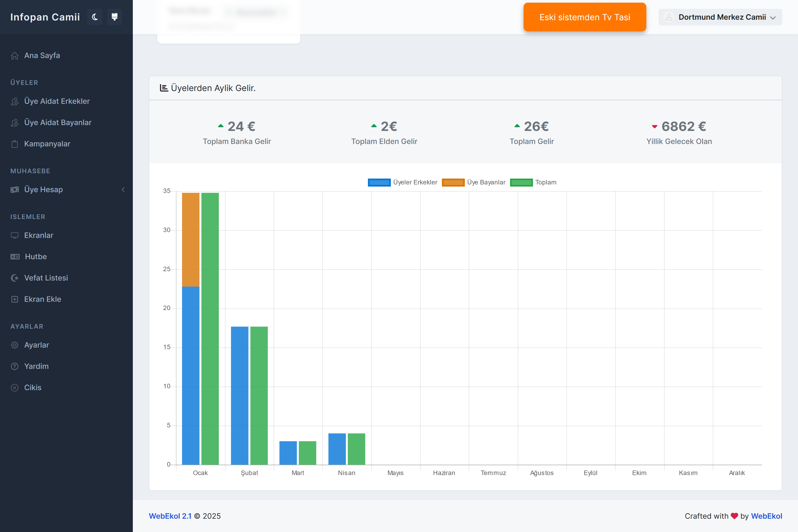Click green Toplam legend color swatch
This screenshot has width=798, height=532.
(x=521, y=183)
